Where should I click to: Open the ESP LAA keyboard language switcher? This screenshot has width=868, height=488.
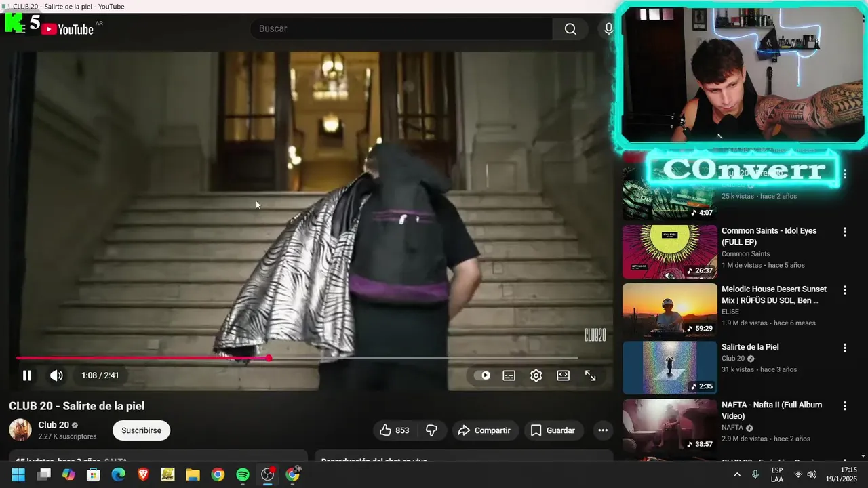tap(777, 474)
